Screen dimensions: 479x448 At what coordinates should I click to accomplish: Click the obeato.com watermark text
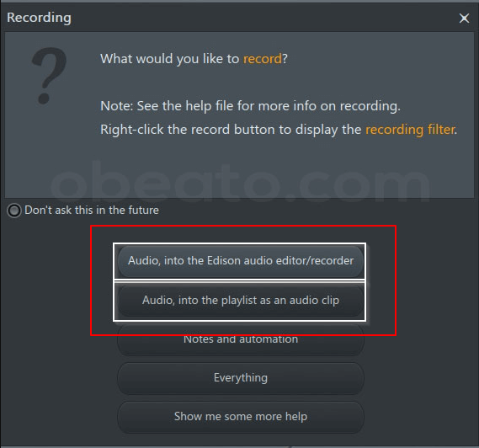[240, 183]
